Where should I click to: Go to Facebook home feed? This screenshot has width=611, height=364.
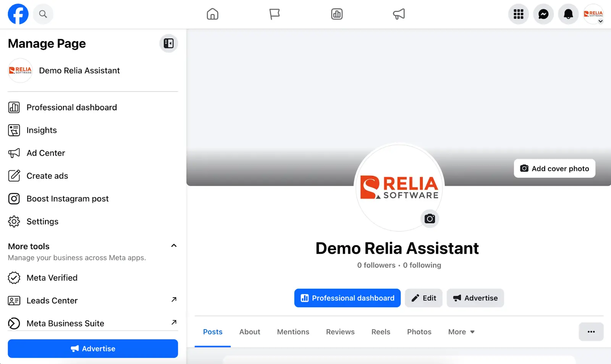tap(212, 14)
